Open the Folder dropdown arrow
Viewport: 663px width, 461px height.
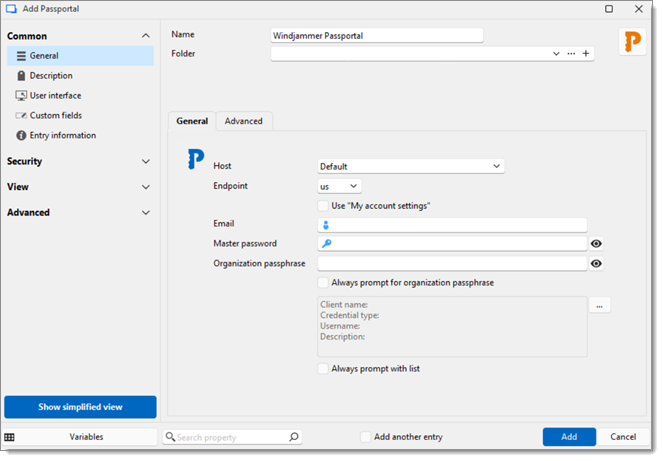click(556, 53)
